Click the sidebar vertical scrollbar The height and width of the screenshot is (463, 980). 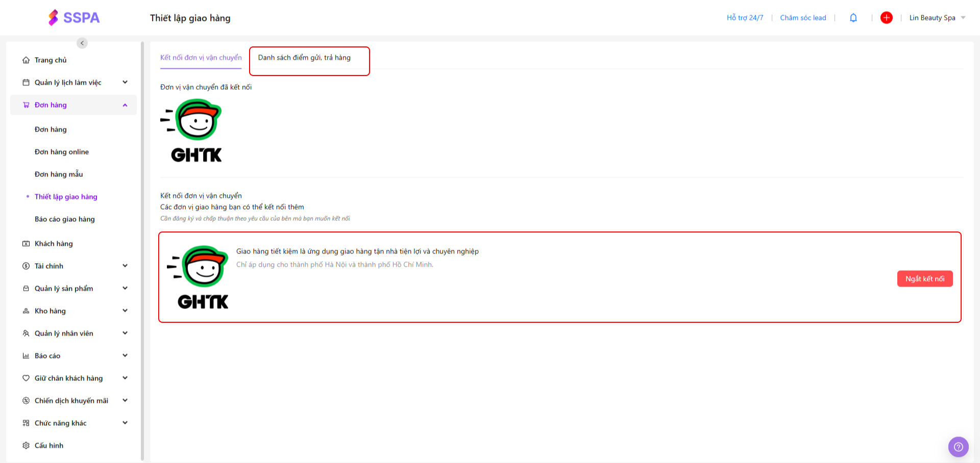pos(142,251)
